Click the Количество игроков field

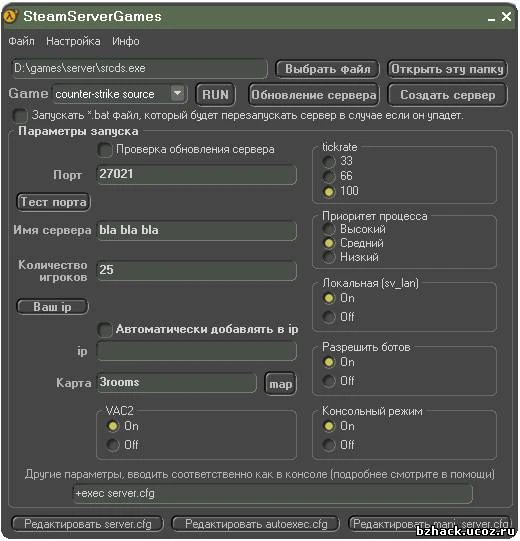197,270
